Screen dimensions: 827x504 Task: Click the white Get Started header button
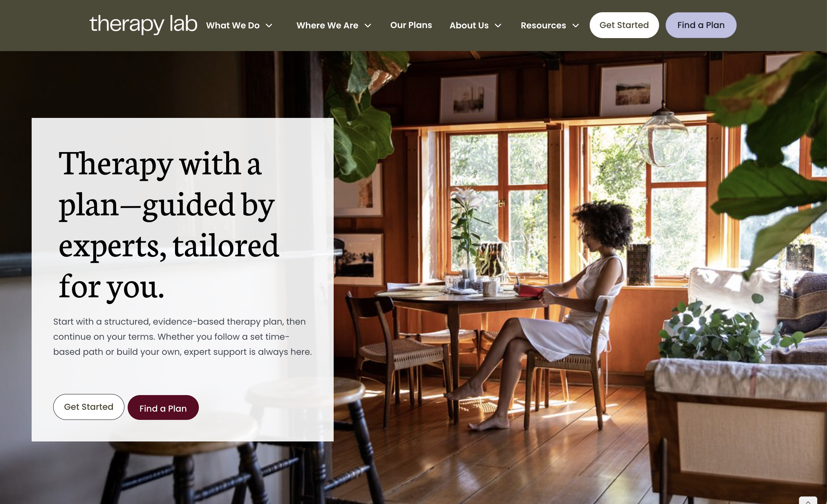tap(624, 25)
